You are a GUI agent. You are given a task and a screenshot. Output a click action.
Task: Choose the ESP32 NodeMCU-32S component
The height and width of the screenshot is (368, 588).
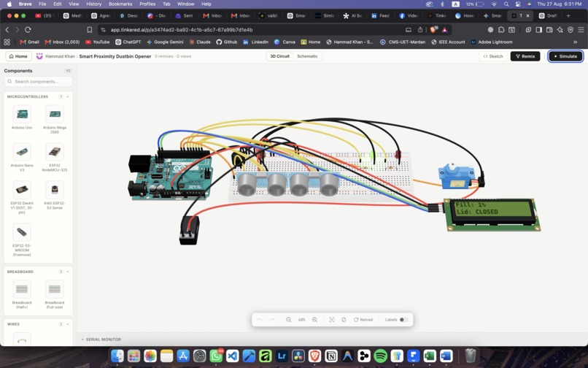click(55, 157)
